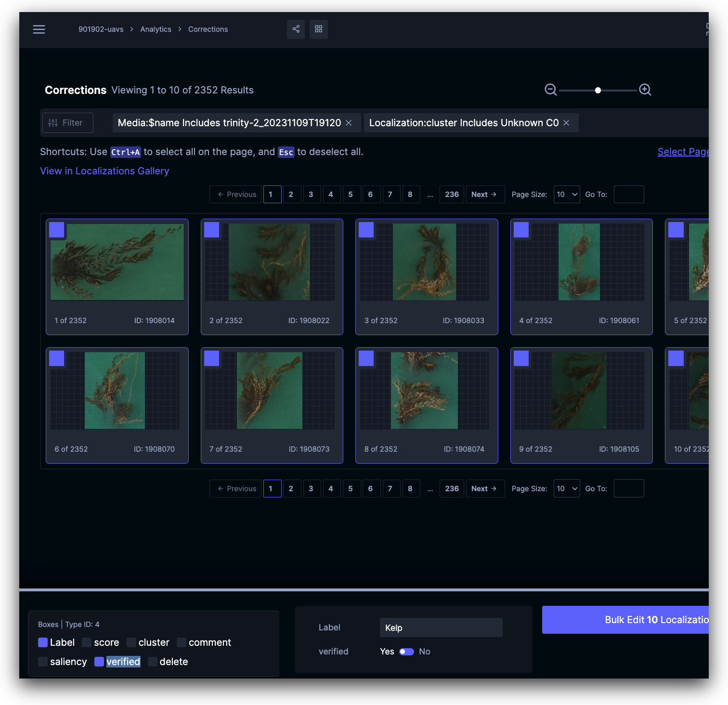
Task: Go to page 236 in top pagination
Action: 452,195
